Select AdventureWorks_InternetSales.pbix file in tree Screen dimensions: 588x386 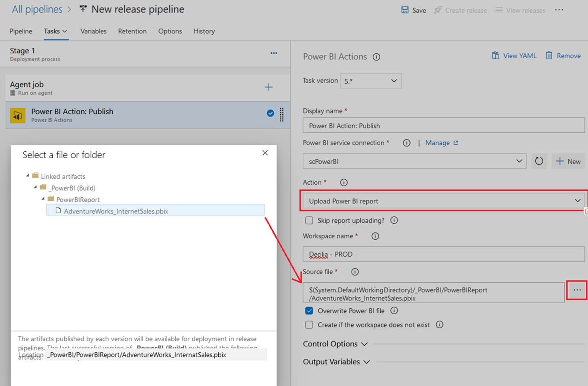[155, 211]
